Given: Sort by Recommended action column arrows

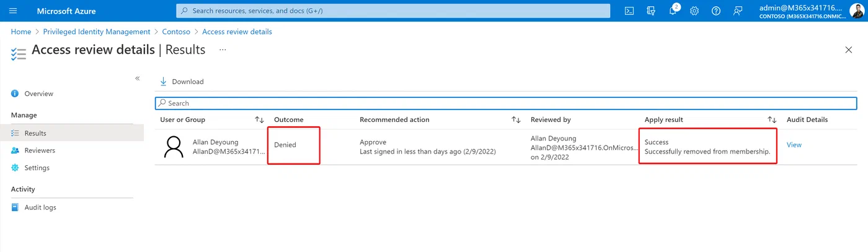Looking at the screenshot, I should coord(516,119).
